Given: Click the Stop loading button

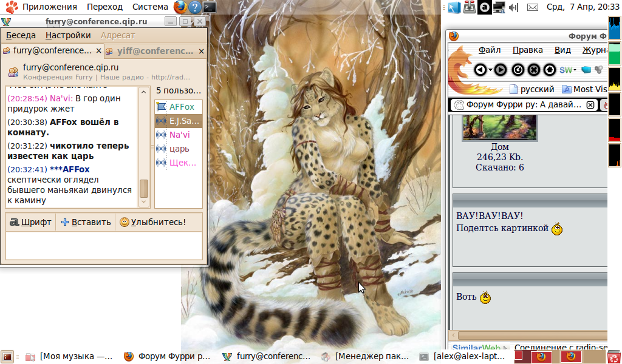Looking at the screenshot, I should (x=534, y=70).
